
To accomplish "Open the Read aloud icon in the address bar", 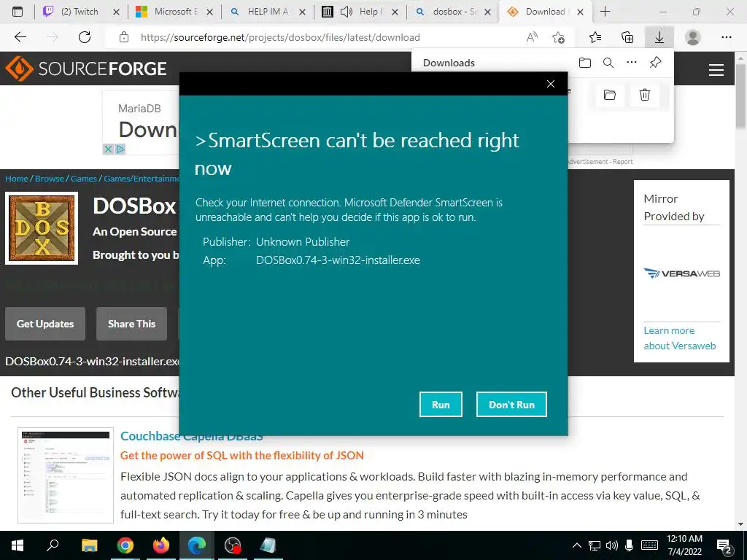I will [x=532, y=37].
